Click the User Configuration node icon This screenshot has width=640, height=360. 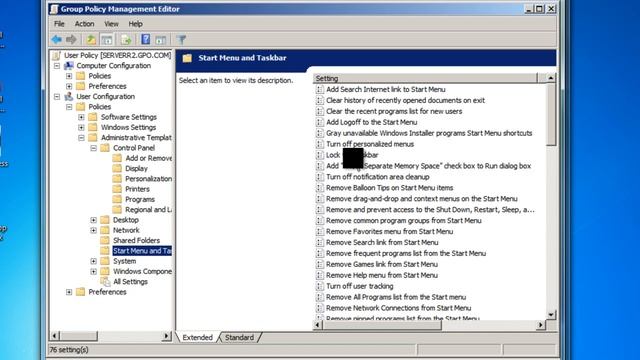(69, 96)
